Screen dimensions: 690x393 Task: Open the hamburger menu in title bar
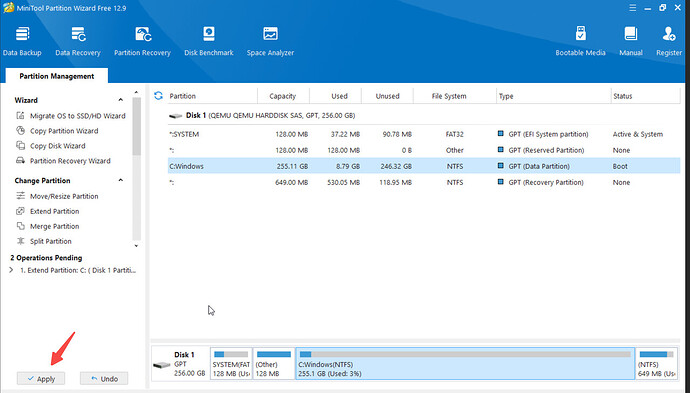click(x=632, y=8)
